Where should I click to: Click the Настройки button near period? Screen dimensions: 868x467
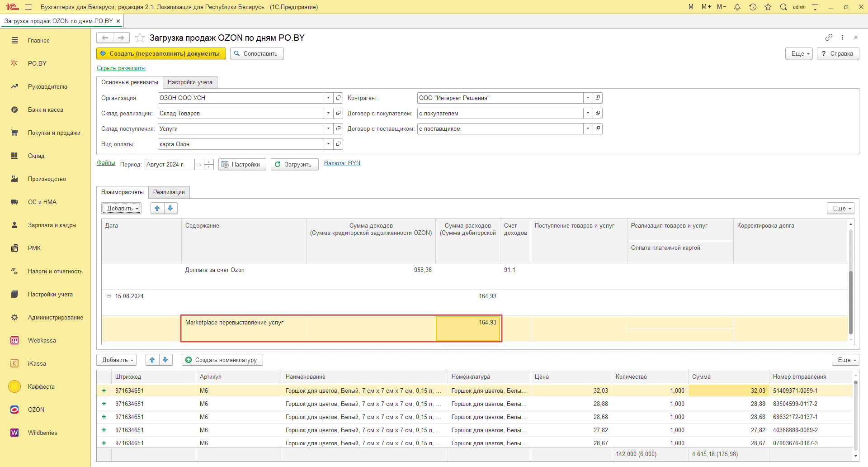click(x=242, y=164)
